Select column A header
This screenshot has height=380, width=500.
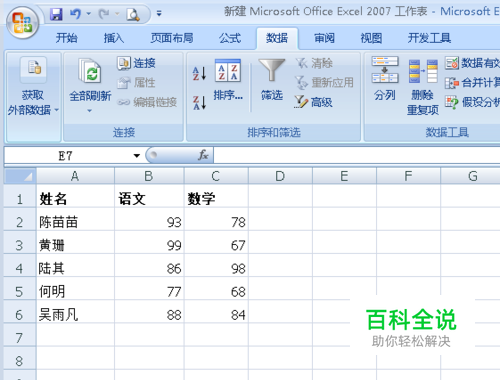click(75, 176)
